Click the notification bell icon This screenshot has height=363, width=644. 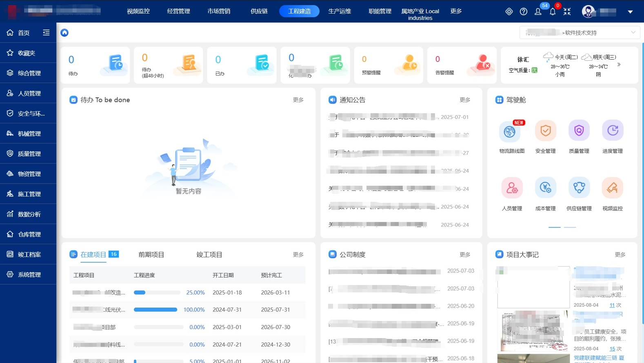click(x=553, y=11)
